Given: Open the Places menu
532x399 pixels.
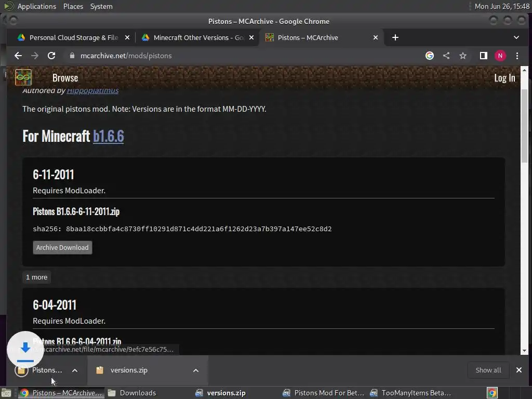Looking at the screenshot, I should [x=73, y=6].
